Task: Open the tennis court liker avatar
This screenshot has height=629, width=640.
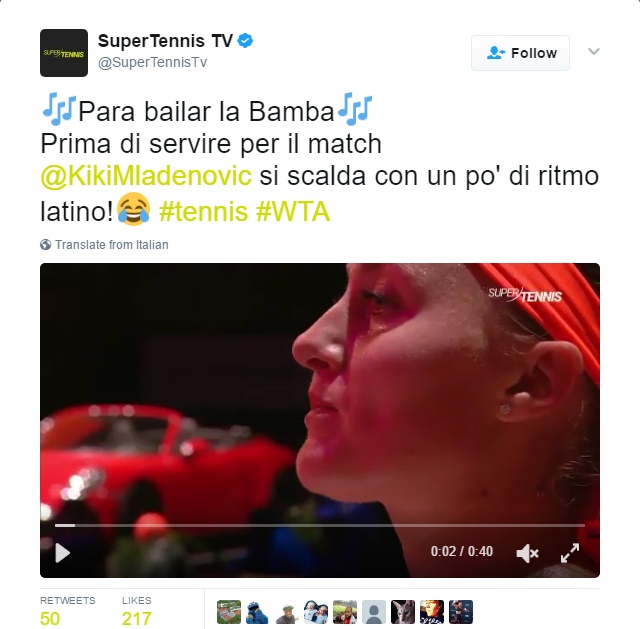Action: 229,612
